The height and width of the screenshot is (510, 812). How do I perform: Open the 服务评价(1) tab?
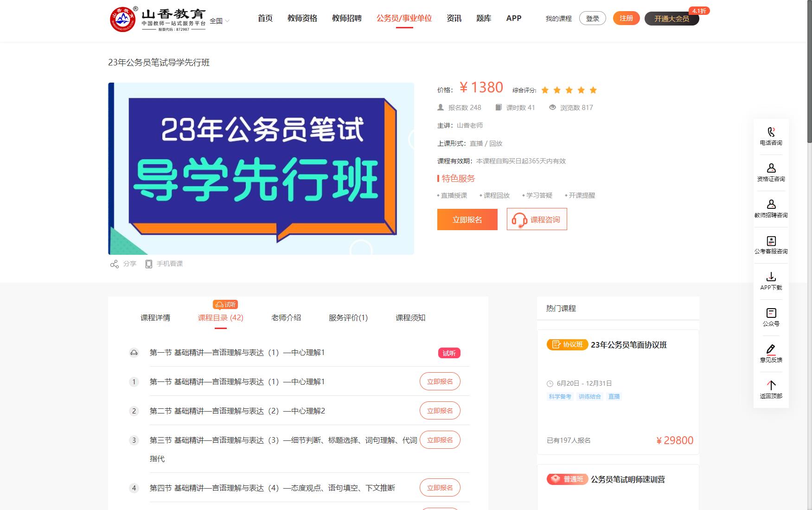tap(347, 318)
